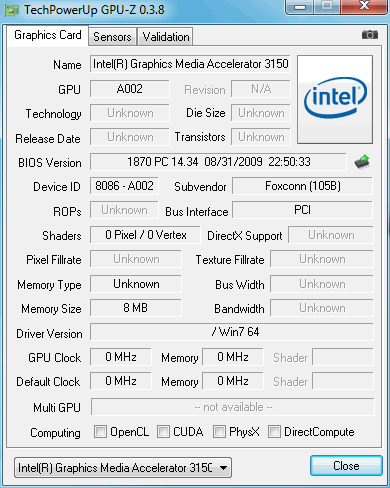390x488 pixels.
Task: Click the Subvendor Foxconn field
Action: pyautogui.click(x=302, y=186)
